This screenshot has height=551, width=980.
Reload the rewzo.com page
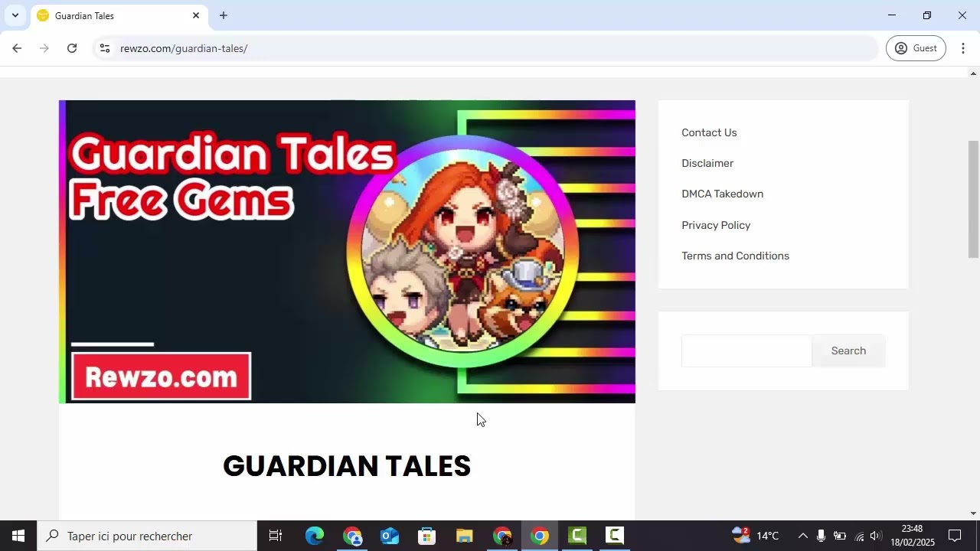(72, 48)
